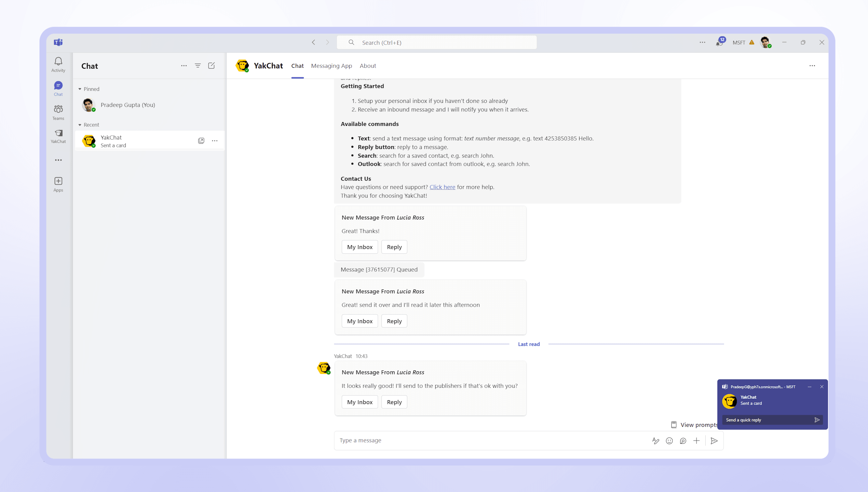Reply to the 'looks really good' message
Image resolution: width=868 pixels, height=492 pixels.
[394, 402]
